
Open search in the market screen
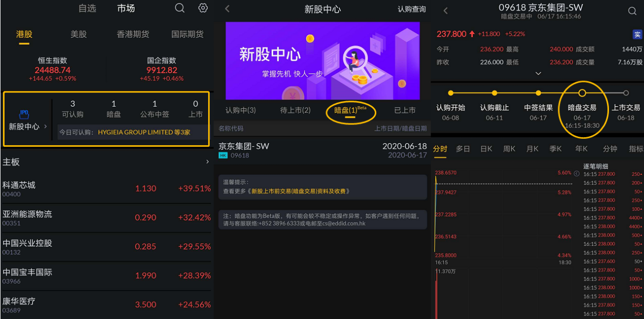(180, 8)
